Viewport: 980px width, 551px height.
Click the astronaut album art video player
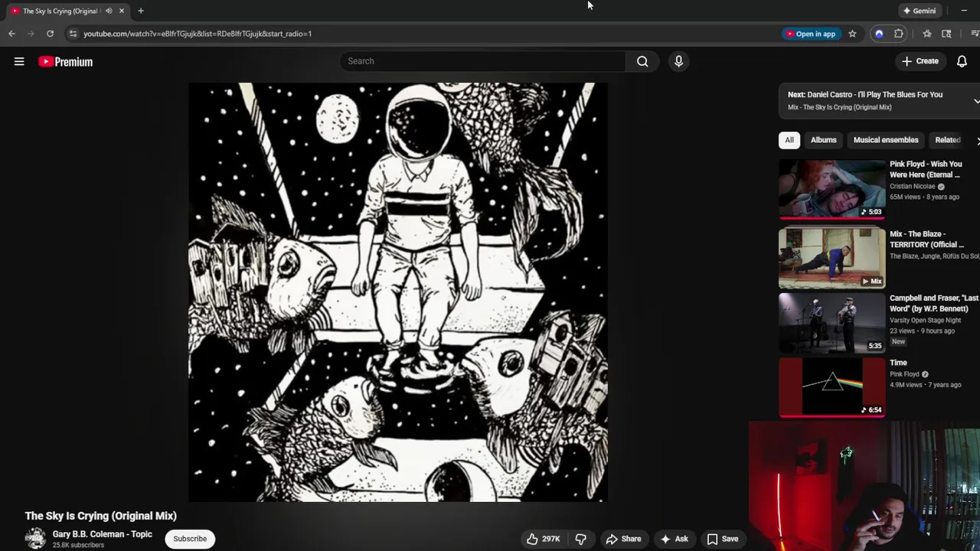tap(398, 292)
